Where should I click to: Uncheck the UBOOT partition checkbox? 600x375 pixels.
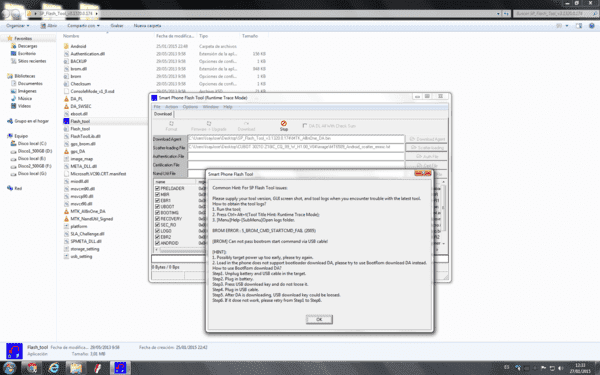(157, 207)
